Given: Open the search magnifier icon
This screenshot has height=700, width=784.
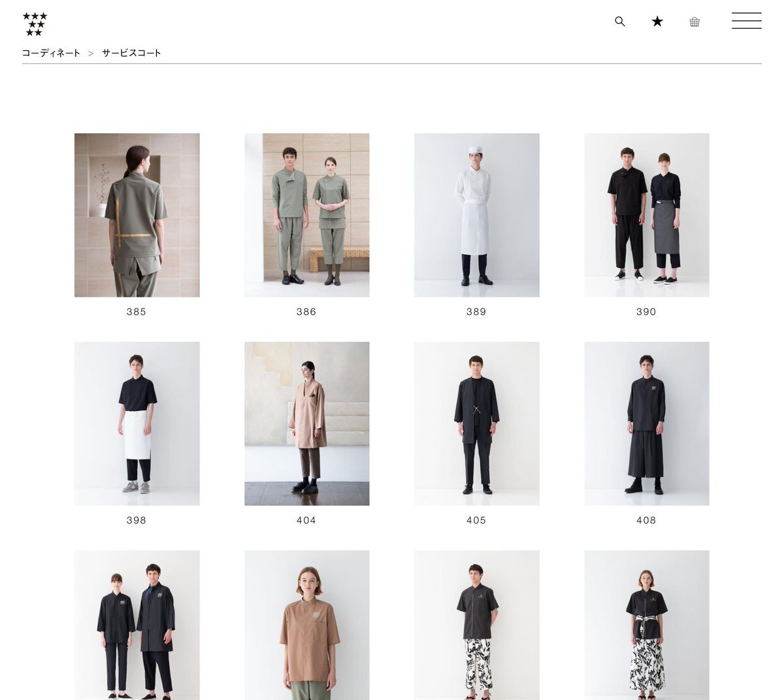Looking at the screenshot, I should pyautogui.click(x=620, y=22).
